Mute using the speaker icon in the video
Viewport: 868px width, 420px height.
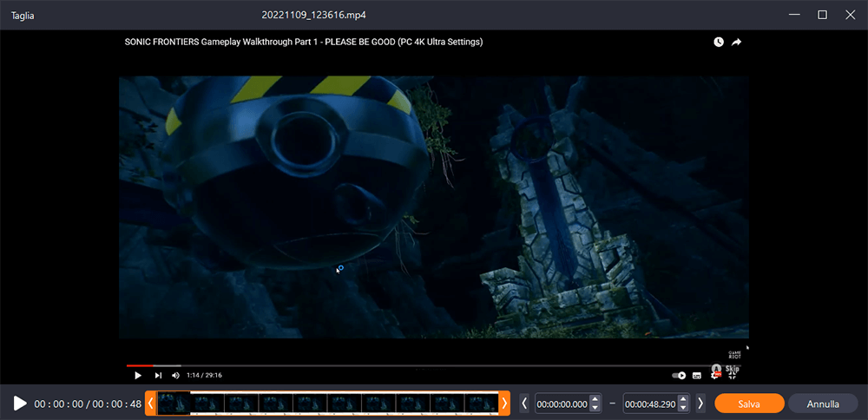pos(175,376)
